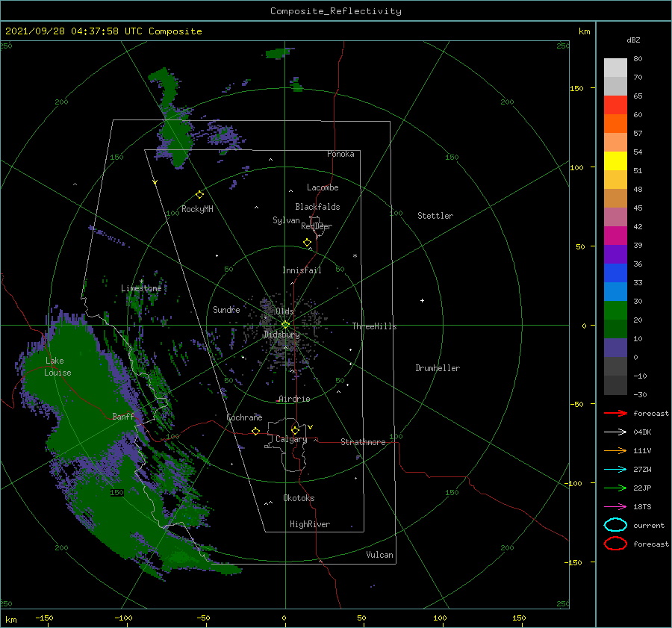Click the radar site marker at Olds

pos(285,325)
